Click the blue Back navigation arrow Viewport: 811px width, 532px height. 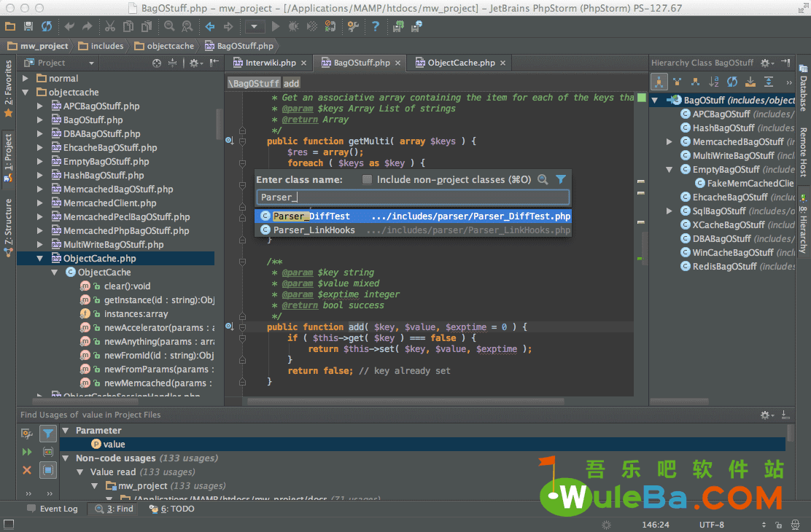tap(210, 26)
